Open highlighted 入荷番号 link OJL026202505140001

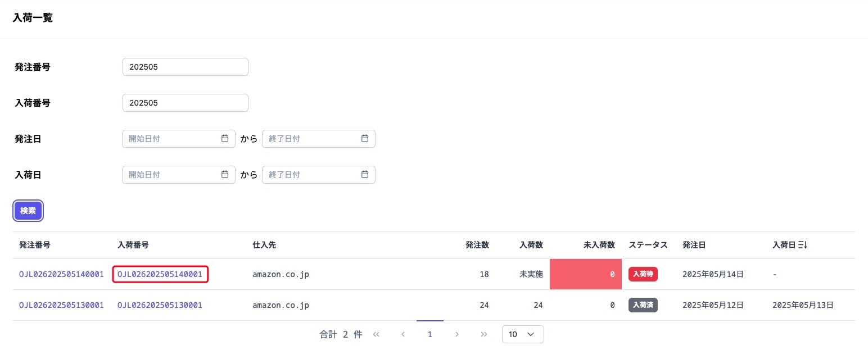pos(160,274)
